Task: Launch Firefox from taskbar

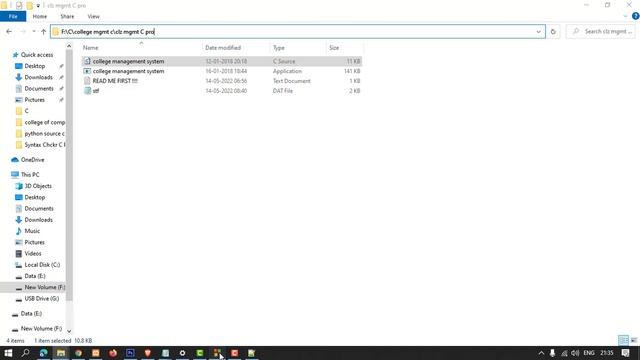Action: 113,353
